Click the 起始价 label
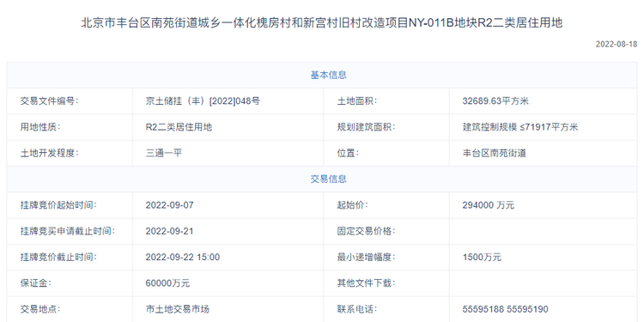 352,205
